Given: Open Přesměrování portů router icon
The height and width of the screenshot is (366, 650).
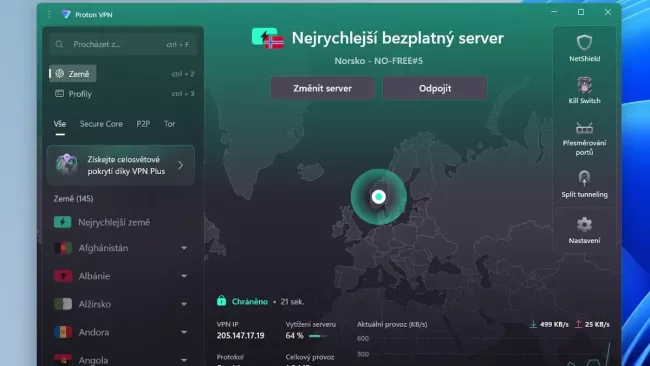Looking at the screenshot, I should click(584, 128).
